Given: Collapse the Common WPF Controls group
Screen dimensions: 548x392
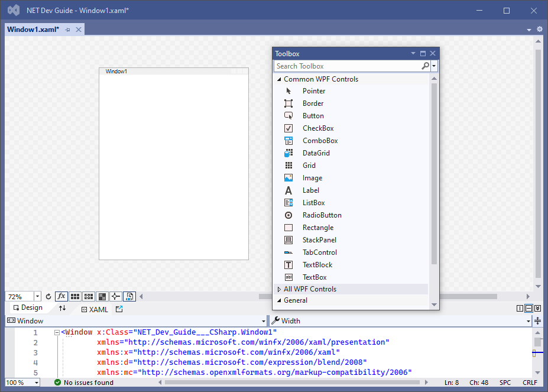Looking at the screenshot, I should coord(279,79).
